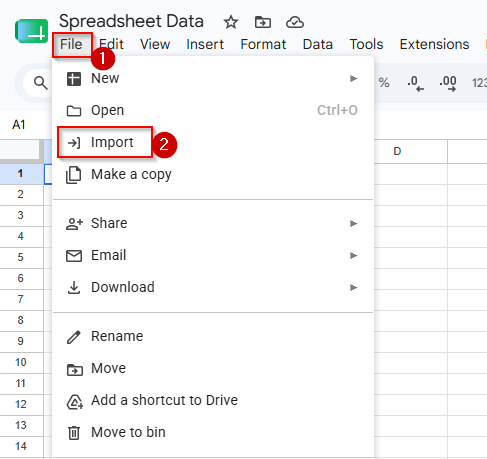Expand the Email submenu arrow
The image size is (487, 459).
pos(353,255)
